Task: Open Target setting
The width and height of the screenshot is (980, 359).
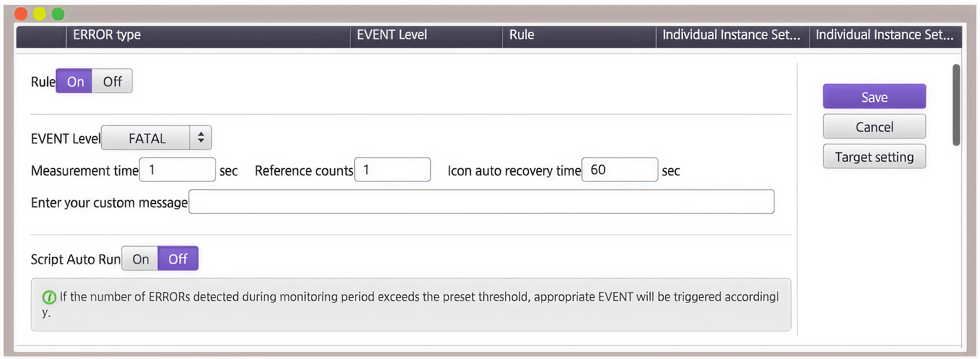Action: tap(875, 156)
